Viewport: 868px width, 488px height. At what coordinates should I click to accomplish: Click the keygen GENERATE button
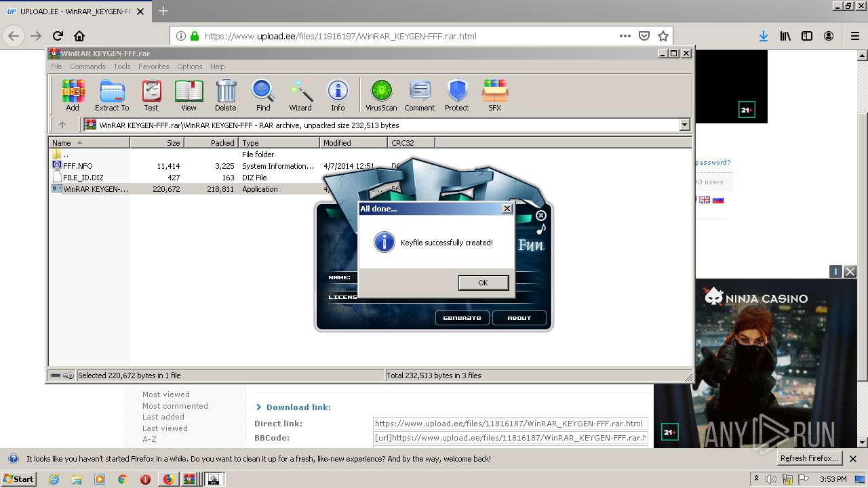coord(462,318)
